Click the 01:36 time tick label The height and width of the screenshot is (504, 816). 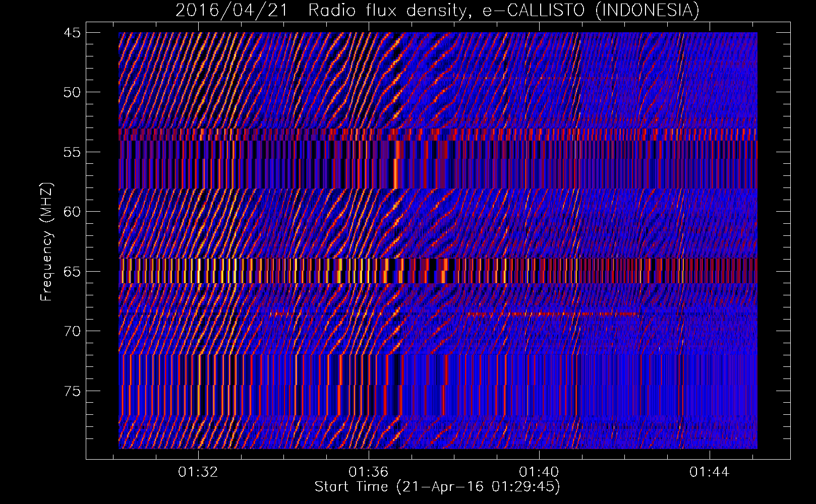[369, 472]
